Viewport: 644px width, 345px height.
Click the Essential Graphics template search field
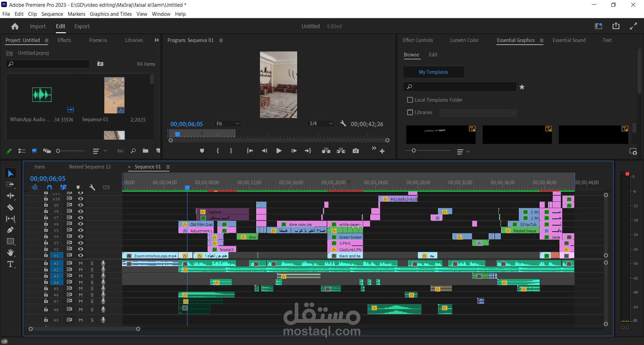tap(460, 87)
